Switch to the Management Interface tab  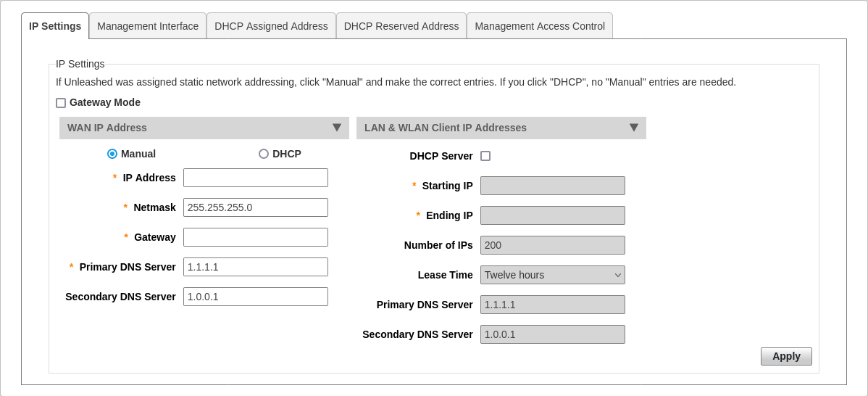click(x=148, y=26)
